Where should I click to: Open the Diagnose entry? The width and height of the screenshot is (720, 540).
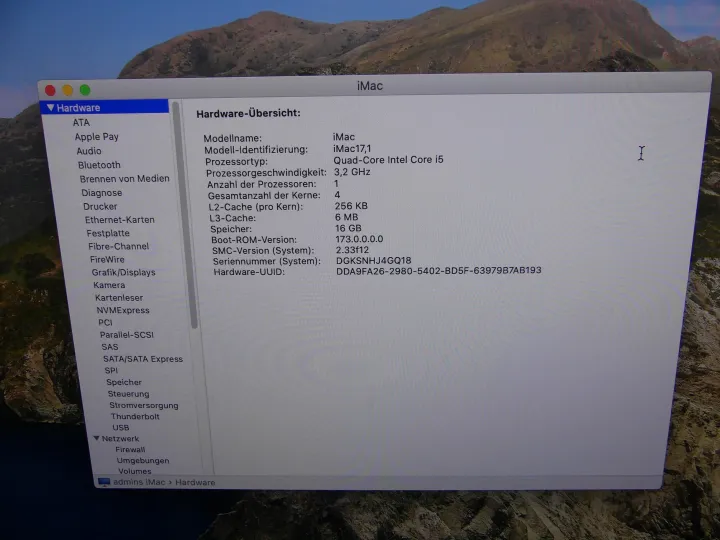101,193
